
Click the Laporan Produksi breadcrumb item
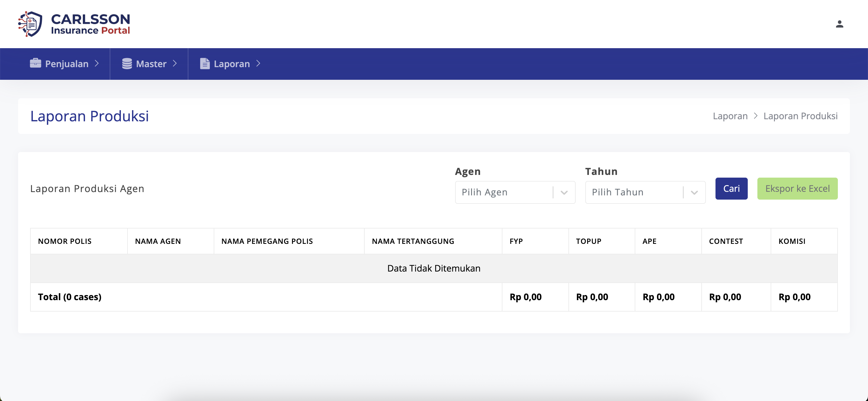(x=800, y=116)
